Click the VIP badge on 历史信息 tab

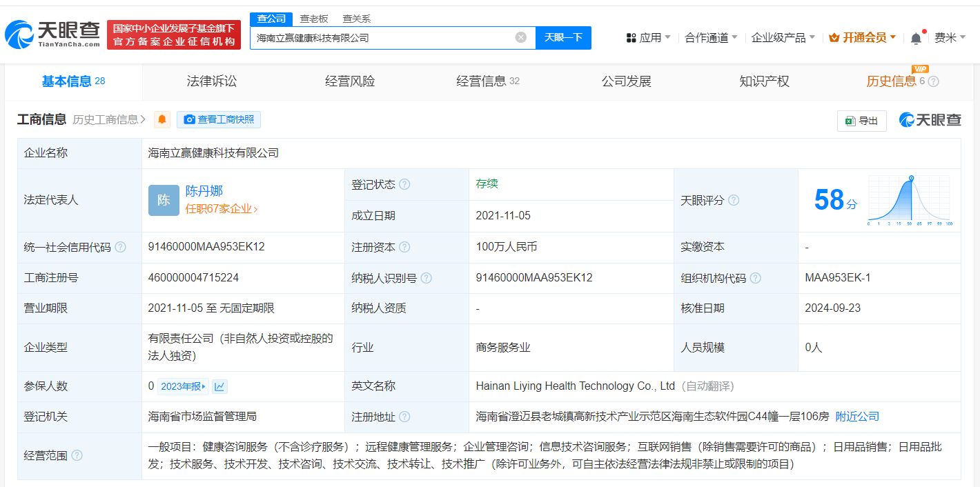tap(919, 69)
